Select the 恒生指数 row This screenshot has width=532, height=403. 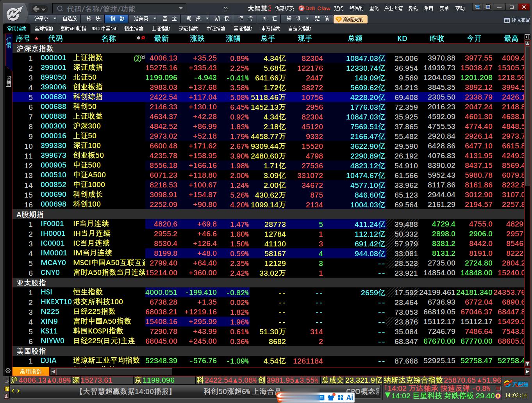click(268, 292)
